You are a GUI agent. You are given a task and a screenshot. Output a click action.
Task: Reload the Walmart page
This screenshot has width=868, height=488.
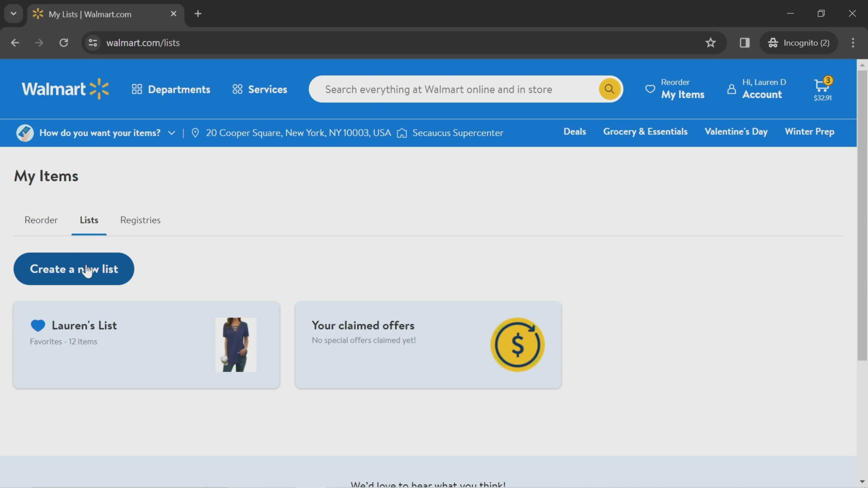pos(64,43)
